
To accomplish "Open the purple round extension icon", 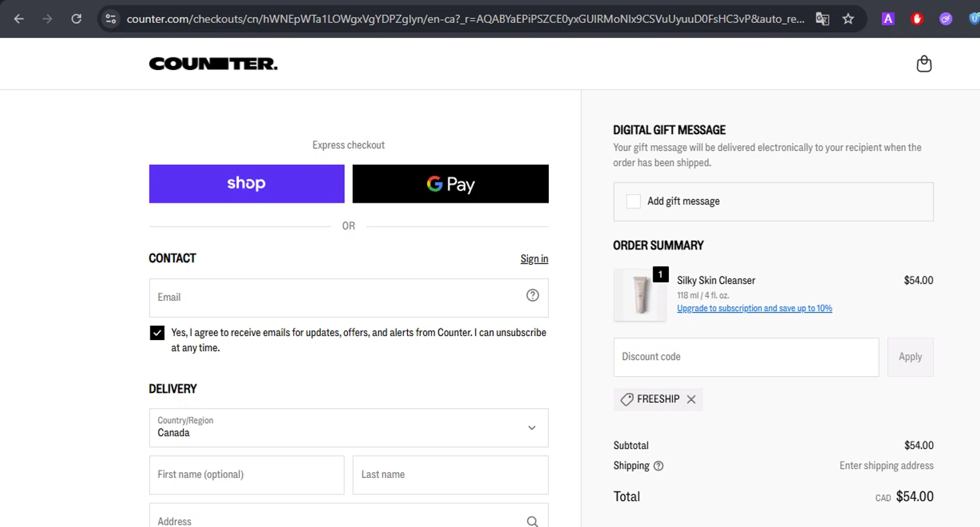I will 946,19.
